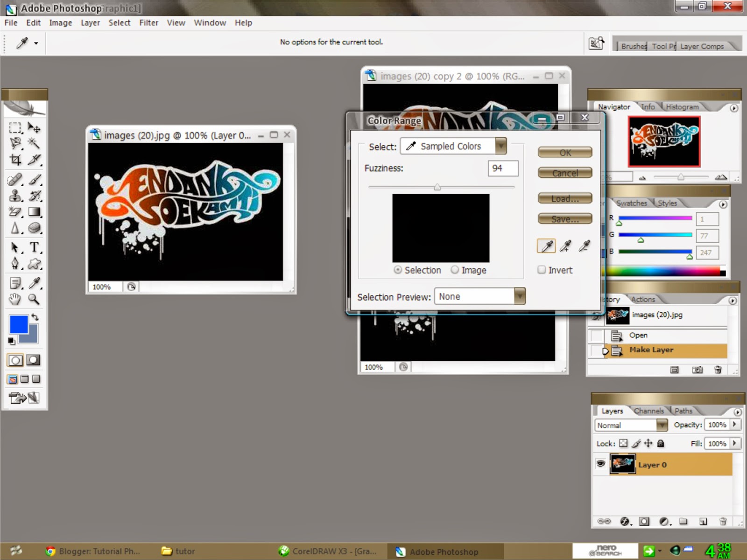This screenshot has width=747, height=560.
Task: Open the Navigator panel flyout menu
Action: point(734,108)
